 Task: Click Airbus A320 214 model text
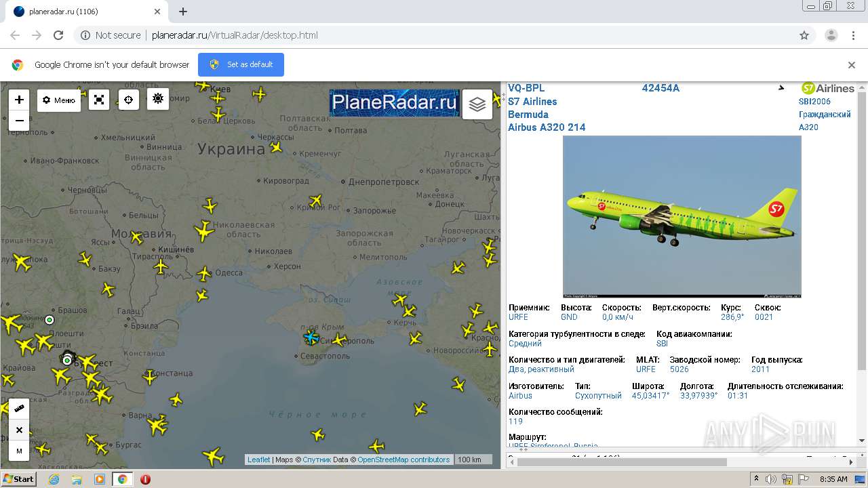click(x=547, y=127)
